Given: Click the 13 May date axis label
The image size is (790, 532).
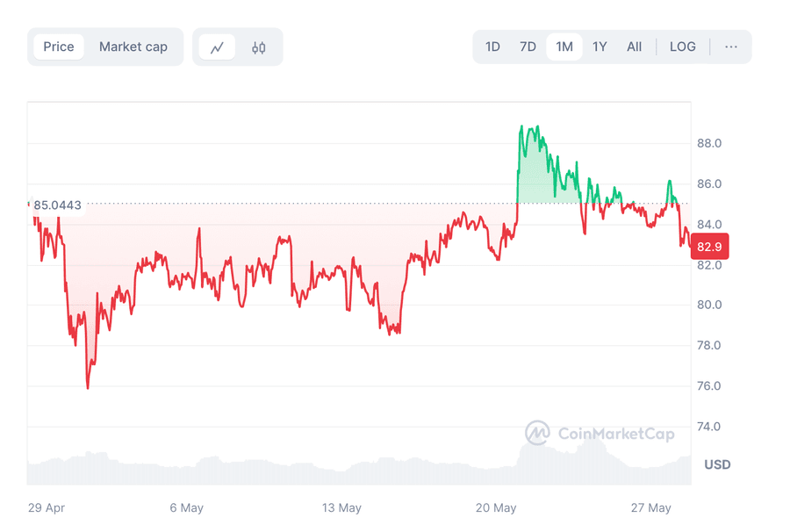Looking at the screenshot, I should (x=341, y=508).
